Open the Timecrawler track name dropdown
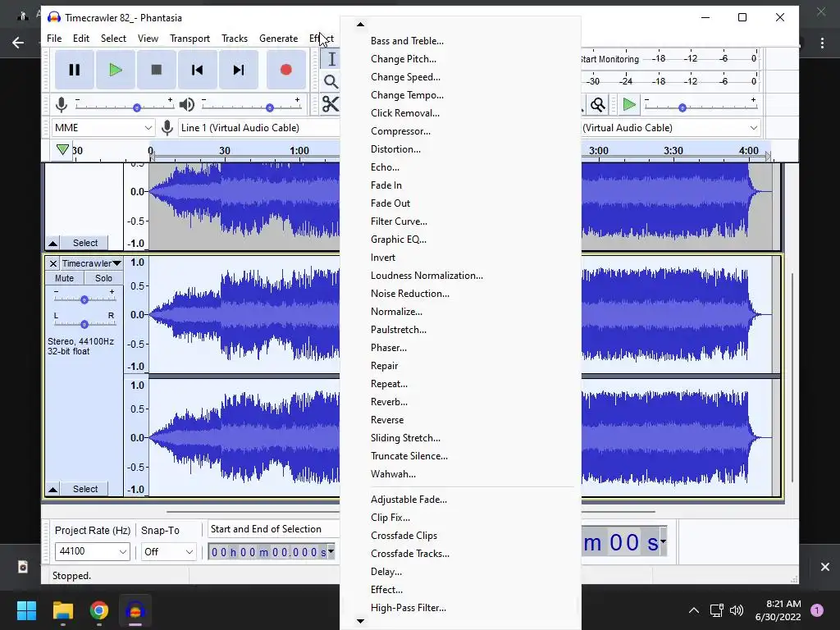 pos(91,263)
